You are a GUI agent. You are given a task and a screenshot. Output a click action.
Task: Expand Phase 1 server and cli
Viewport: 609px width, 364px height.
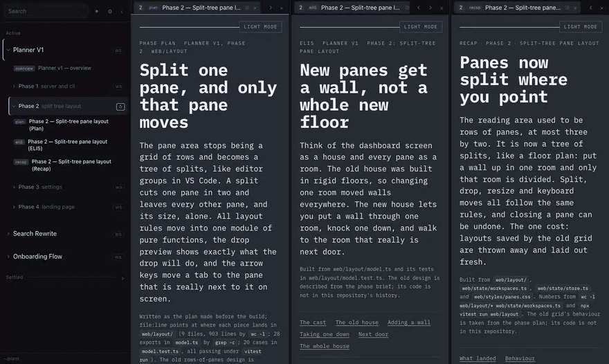coord(14,87)
